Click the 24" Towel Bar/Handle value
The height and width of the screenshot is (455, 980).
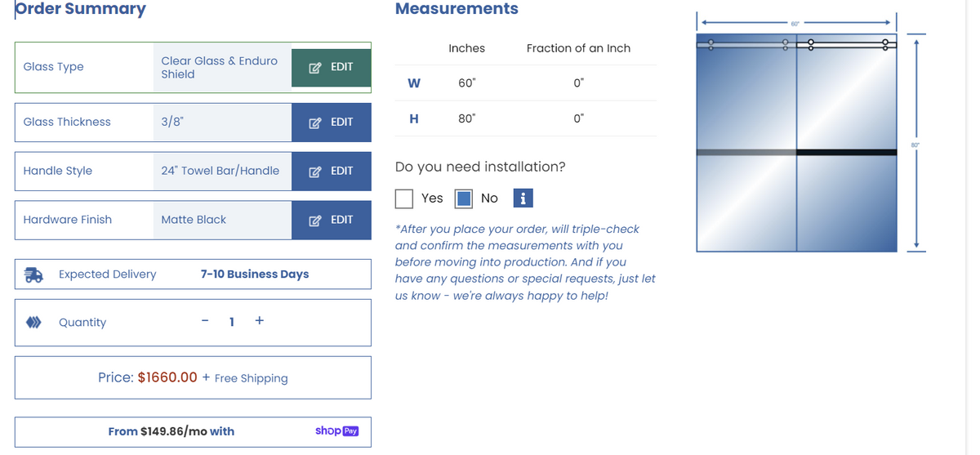pos(220,171)
